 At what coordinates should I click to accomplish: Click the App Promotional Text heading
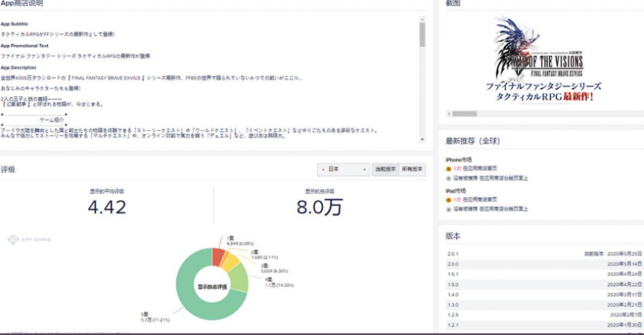[25, 46]
